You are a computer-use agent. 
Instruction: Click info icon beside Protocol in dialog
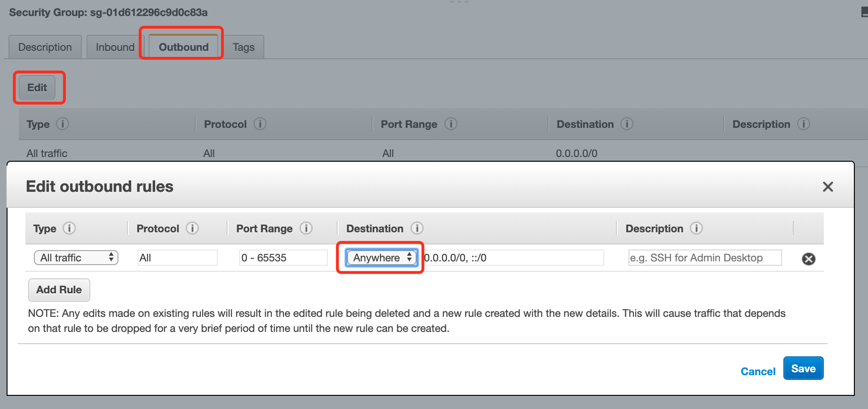click(x=192, y=228)
